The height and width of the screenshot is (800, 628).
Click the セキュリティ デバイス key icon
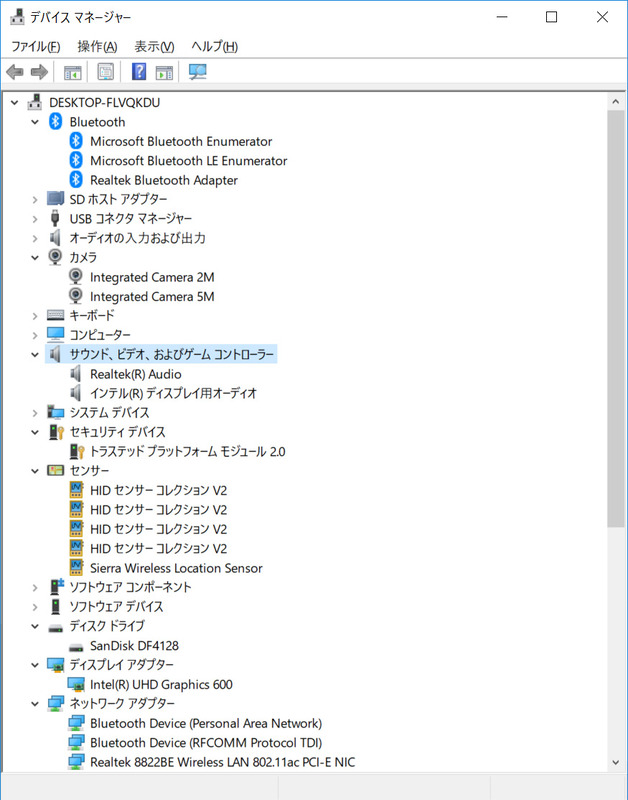[56, 432]
